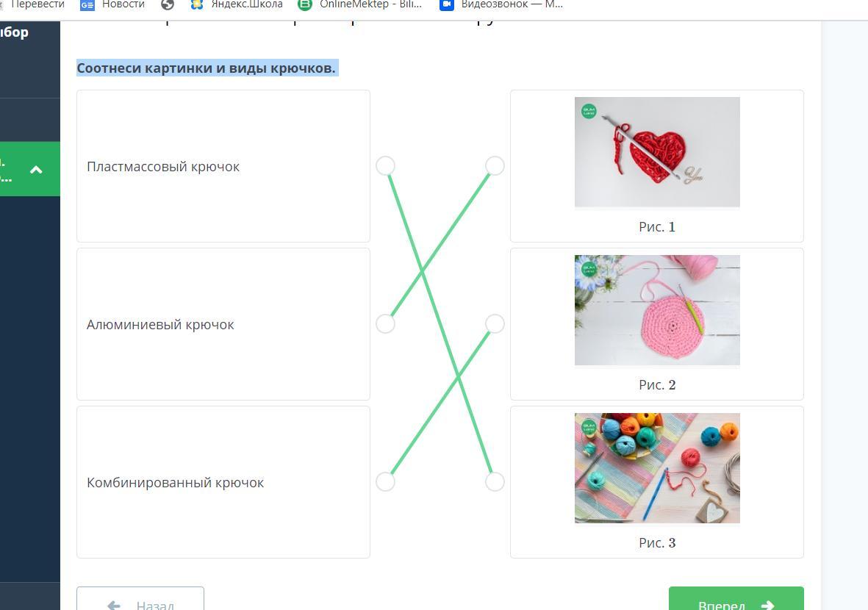
Task: Click the globe bookmark icon
Action: tap(167, 4)
